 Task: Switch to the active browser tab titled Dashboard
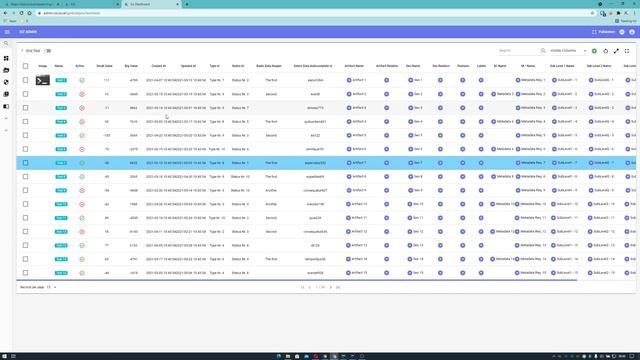pos(151,4)
